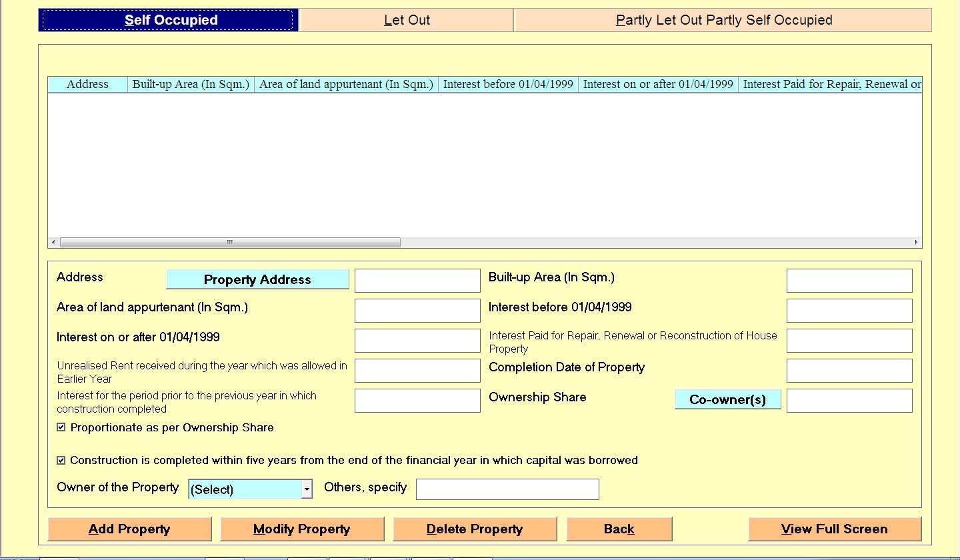Click the Interest before 01/04/1999 column header
This screenshot has height=560, width=960.
[x=508, y=84]
